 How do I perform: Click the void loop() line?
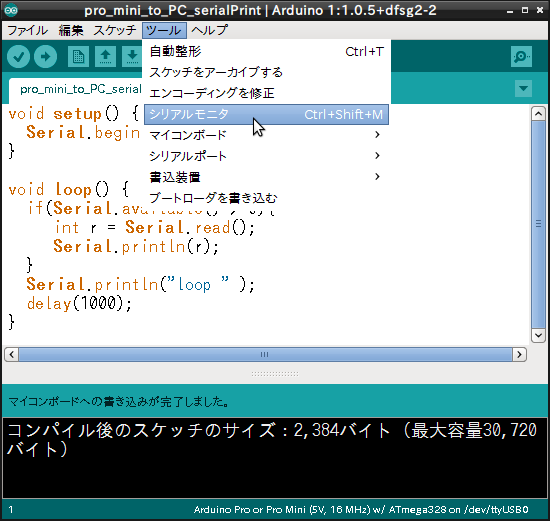tap(69, 189)
